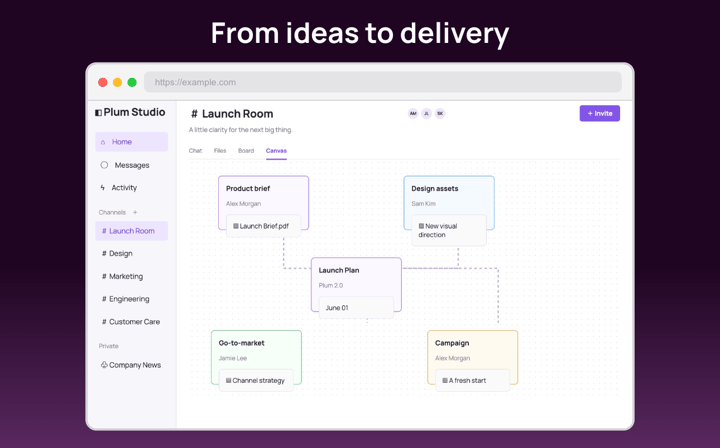Viewport: 720px width, 448px height.
Task: Click the yellow minimize window dot
Action: 118,82
